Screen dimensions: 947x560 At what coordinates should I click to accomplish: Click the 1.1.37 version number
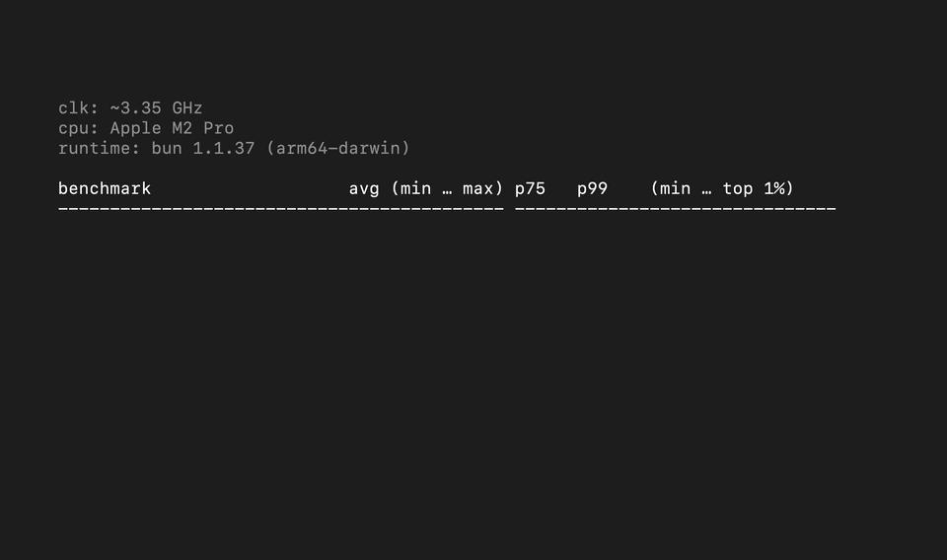tap(224, 149)
